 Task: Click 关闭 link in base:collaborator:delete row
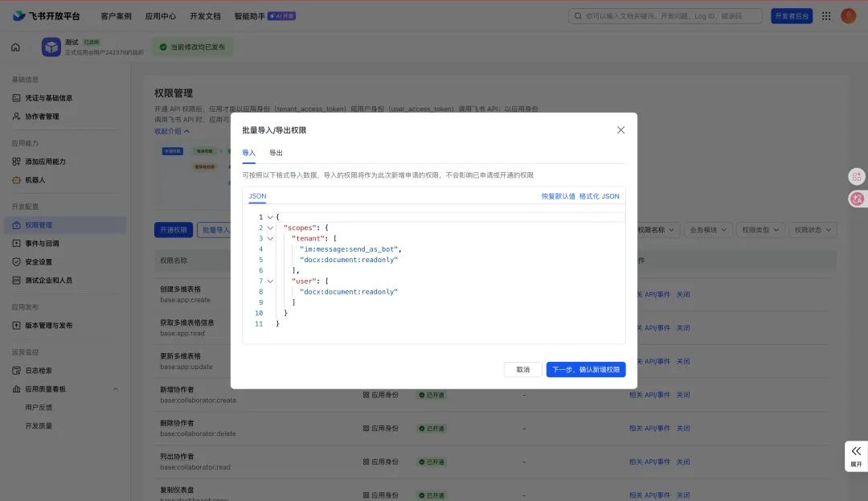pos(683,429)
